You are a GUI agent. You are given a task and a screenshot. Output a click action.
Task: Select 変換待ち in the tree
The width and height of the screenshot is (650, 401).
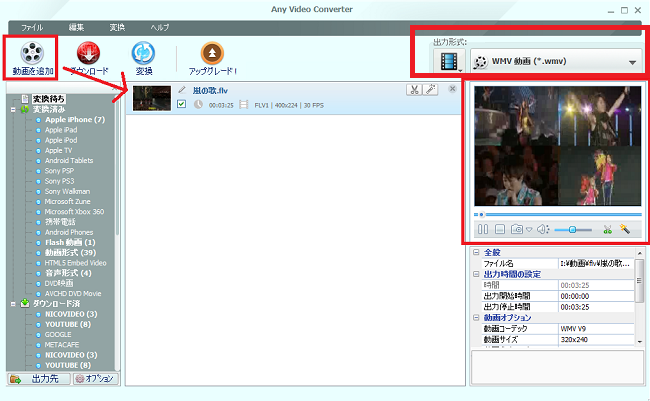(x=49, y=99)
